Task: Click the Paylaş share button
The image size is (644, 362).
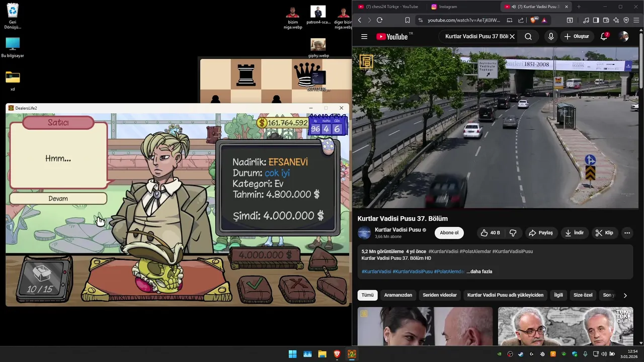Action: coord(541,233)
